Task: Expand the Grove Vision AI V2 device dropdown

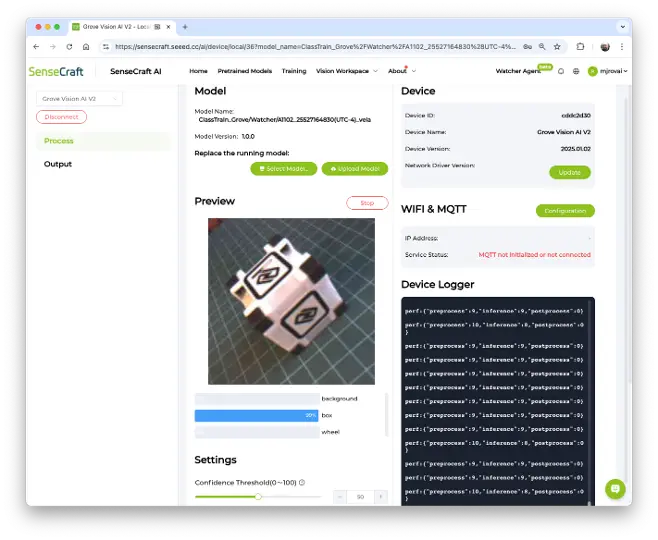Action: 79,98
